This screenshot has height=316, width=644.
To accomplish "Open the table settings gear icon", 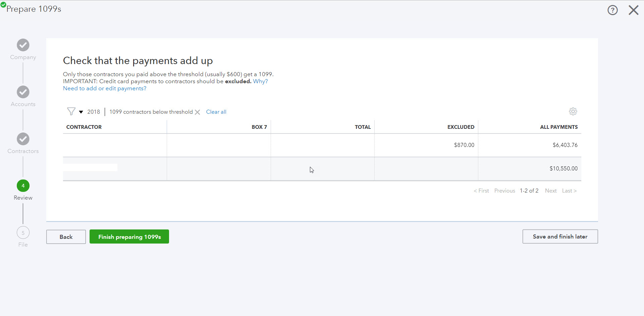I will pyautogui.click(x=573, y=111).
